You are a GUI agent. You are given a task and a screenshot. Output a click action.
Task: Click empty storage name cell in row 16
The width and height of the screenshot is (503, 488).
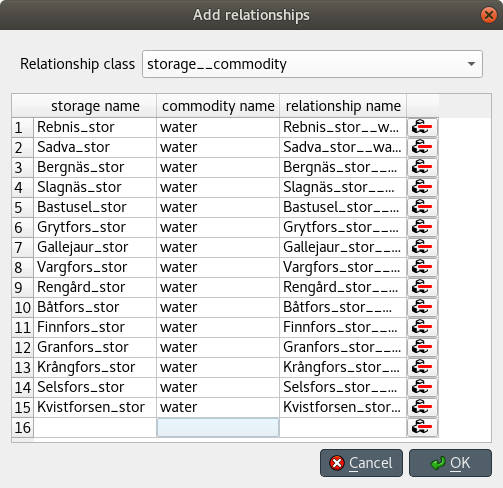pos(95,427)
